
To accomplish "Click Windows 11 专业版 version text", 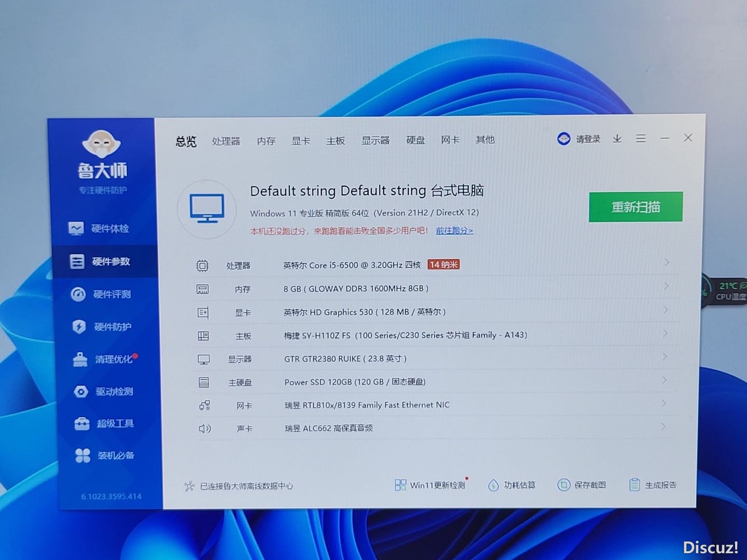I will pos(364,213).
